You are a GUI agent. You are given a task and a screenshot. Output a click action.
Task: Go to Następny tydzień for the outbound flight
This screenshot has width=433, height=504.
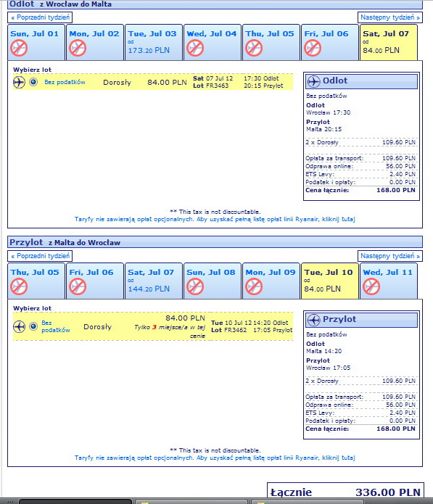pos(390,17)
